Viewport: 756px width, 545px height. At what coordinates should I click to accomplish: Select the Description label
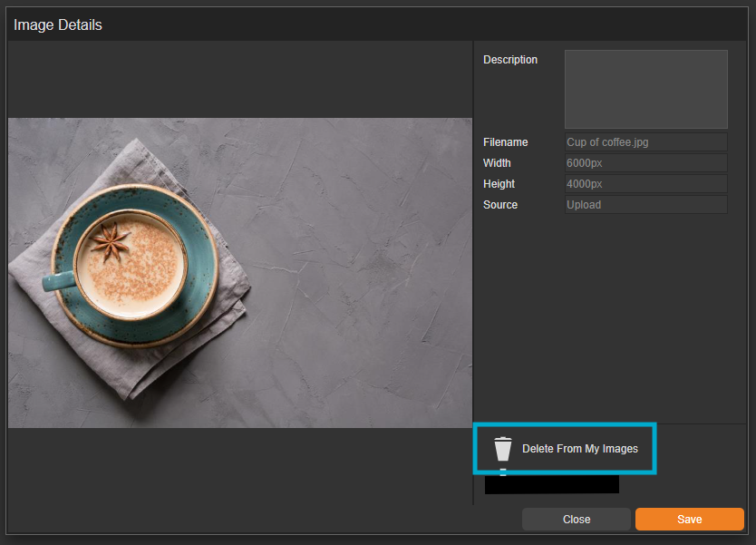(x=510, y=59)
